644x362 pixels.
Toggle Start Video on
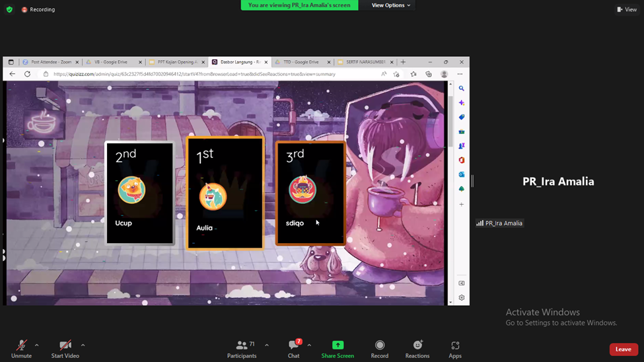[65, 345]
